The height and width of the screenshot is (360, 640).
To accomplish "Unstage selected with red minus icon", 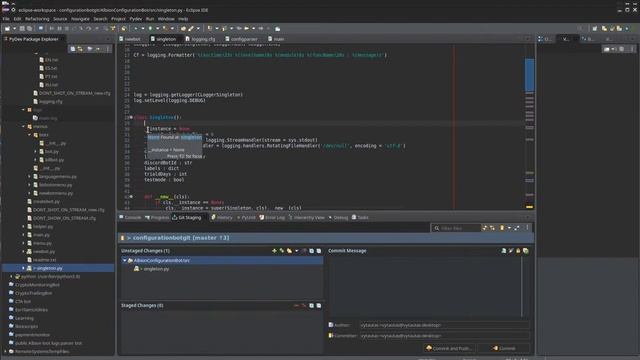I will [x=296, y=305].
